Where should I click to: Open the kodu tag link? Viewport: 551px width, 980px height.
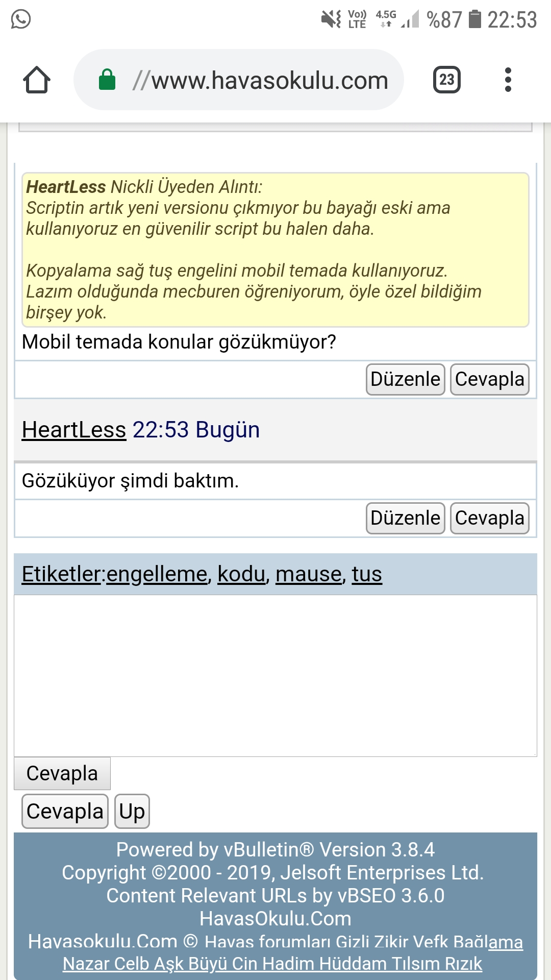point(242,574)
